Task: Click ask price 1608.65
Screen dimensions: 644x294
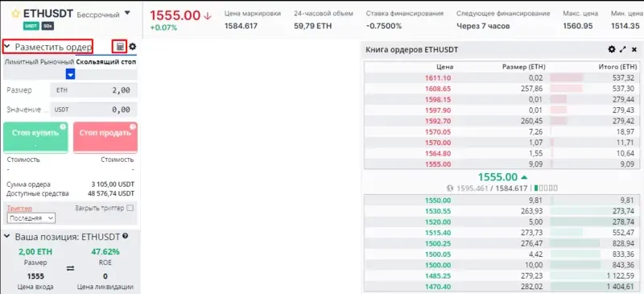Action: (438, 89)
